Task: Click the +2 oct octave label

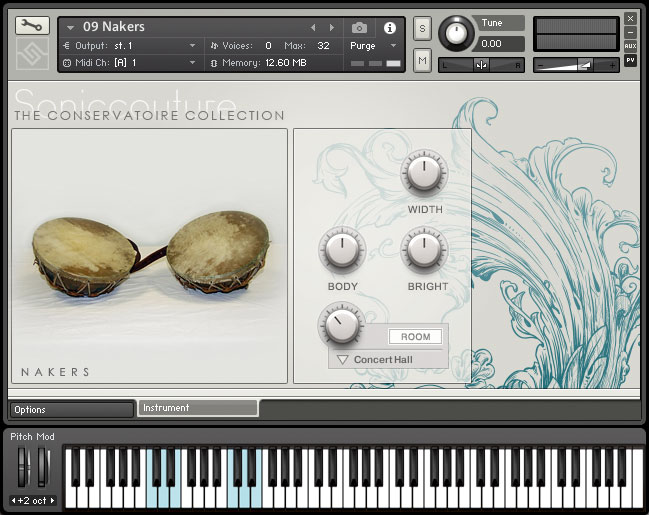Action: click(x=32, y=501)
